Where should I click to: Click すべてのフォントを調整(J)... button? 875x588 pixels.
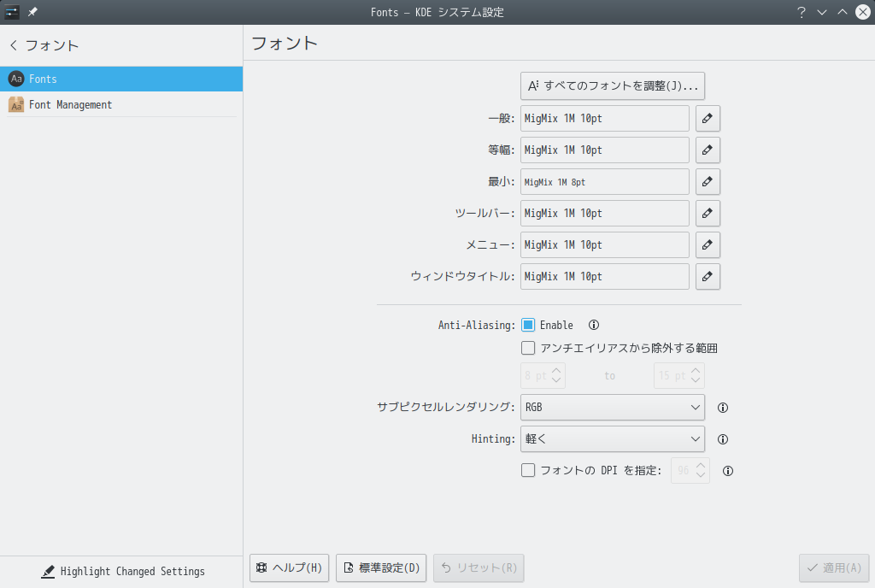click(612, 86)
